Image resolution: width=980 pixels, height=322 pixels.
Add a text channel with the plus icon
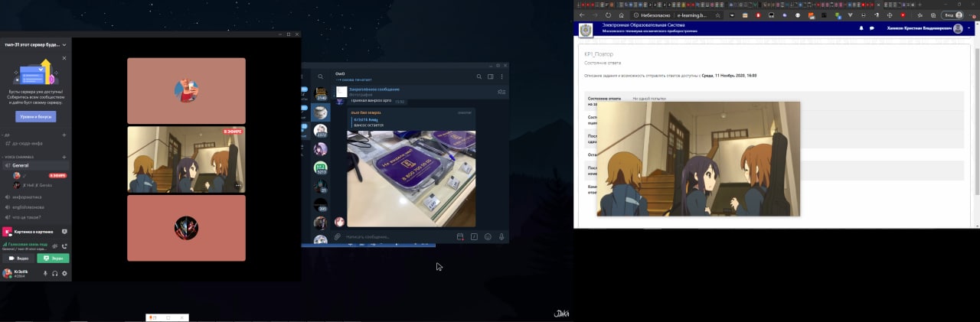64,135
